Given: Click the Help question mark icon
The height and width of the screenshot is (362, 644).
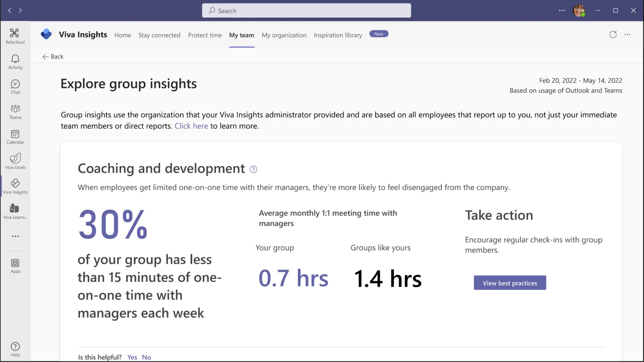Looking at the screenshot, I should 15,347.
